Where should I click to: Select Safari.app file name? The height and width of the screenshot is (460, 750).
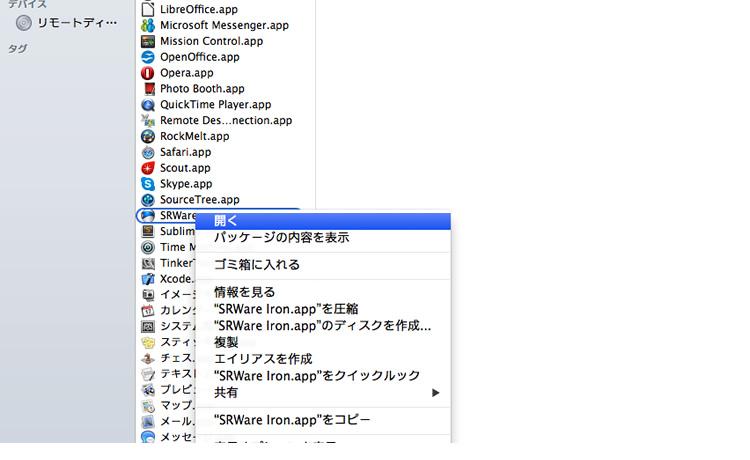tap(185, 152)
